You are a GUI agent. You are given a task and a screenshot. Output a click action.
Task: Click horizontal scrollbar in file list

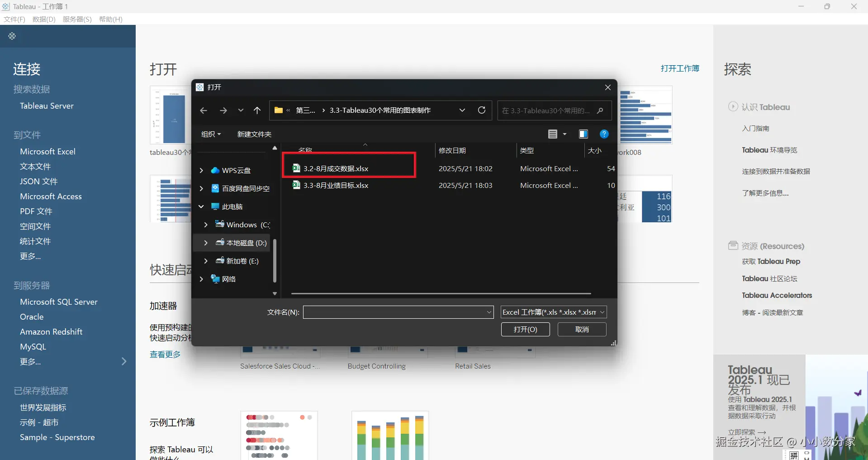(441, 293)
